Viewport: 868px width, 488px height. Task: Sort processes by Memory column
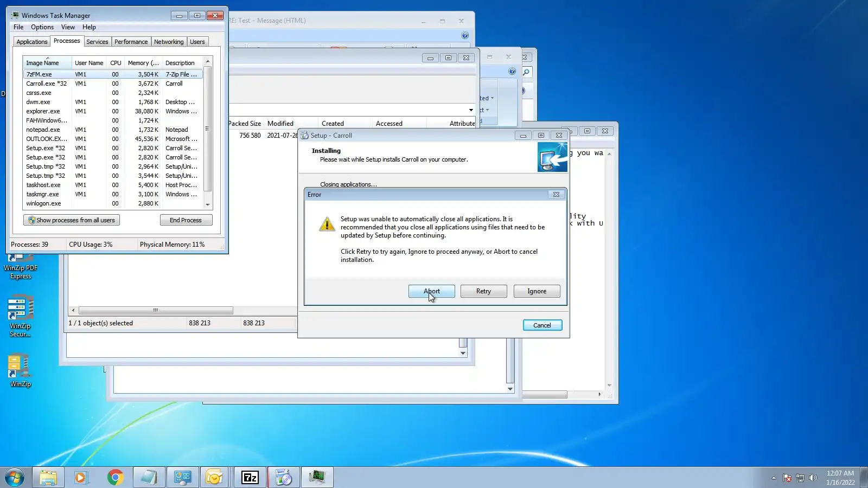click(x=143, y=63)
